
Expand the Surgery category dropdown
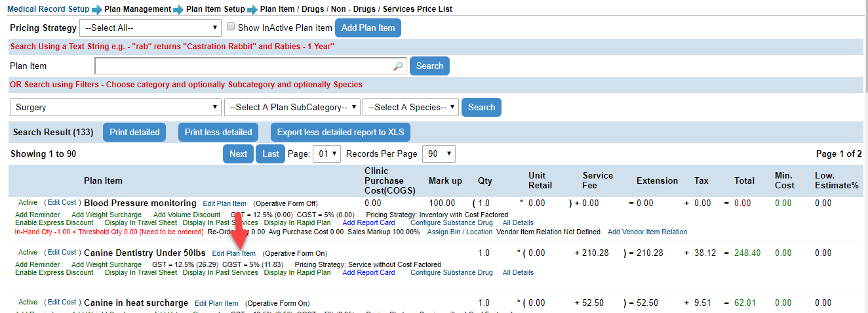click(115, 107)
